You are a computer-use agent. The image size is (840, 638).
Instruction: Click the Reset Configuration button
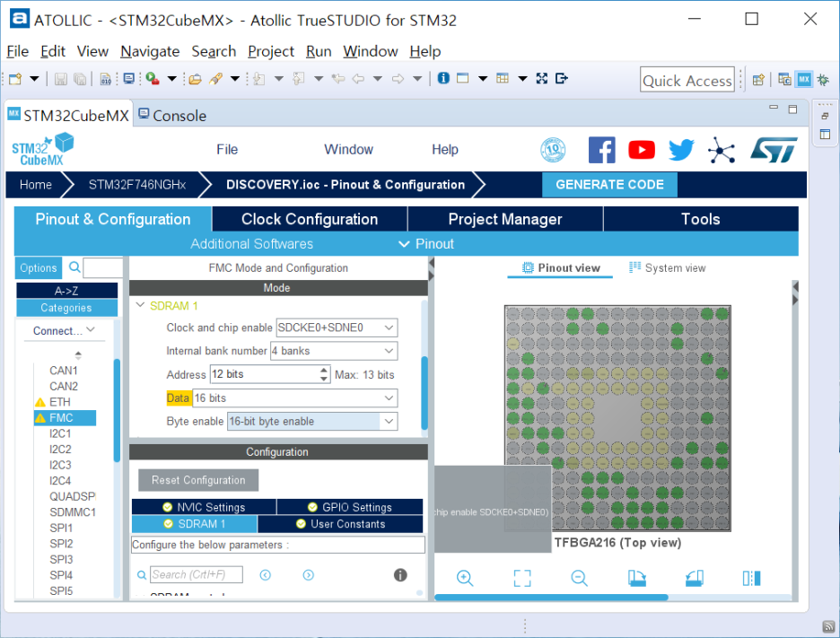point(198,480)
